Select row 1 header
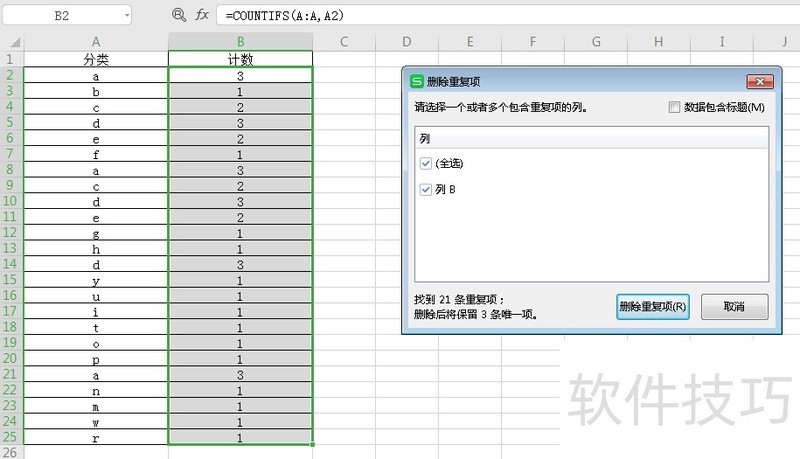 (x=11, y=59)
